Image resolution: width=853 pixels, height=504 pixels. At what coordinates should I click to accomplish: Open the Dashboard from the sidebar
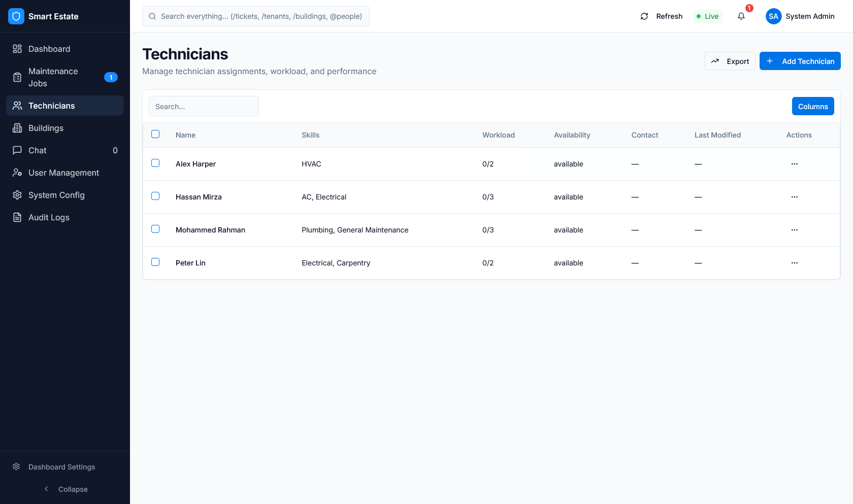click(17, 49)
